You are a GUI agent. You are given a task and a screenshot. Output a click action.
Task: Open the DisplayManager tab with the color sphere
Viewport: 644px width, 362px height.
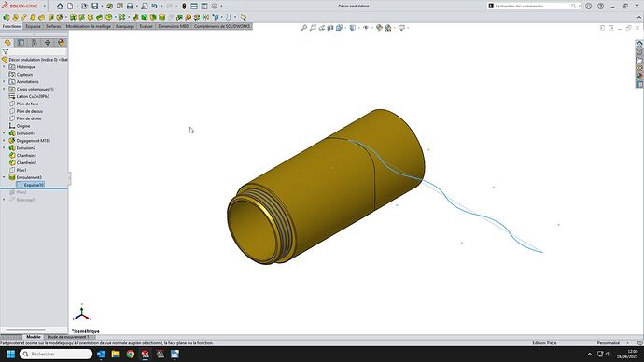tap(61, 43)
